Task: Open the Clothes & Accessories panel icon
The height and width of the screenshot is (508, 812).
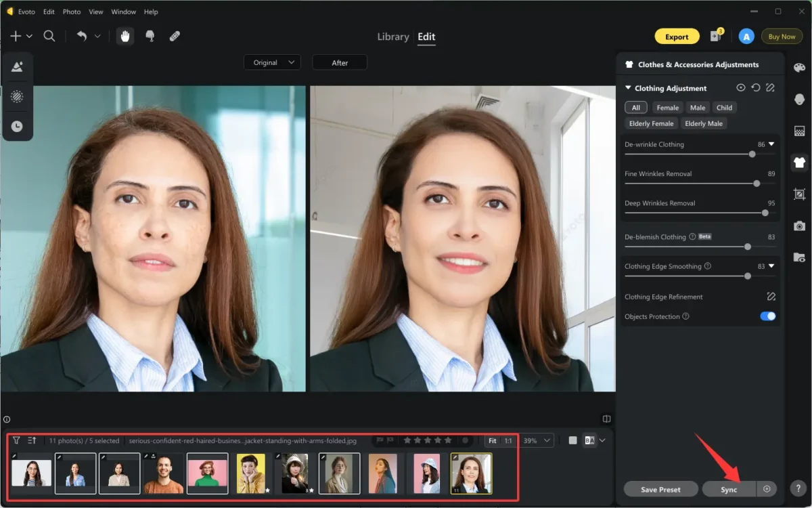Action: (x=798, y=163)
